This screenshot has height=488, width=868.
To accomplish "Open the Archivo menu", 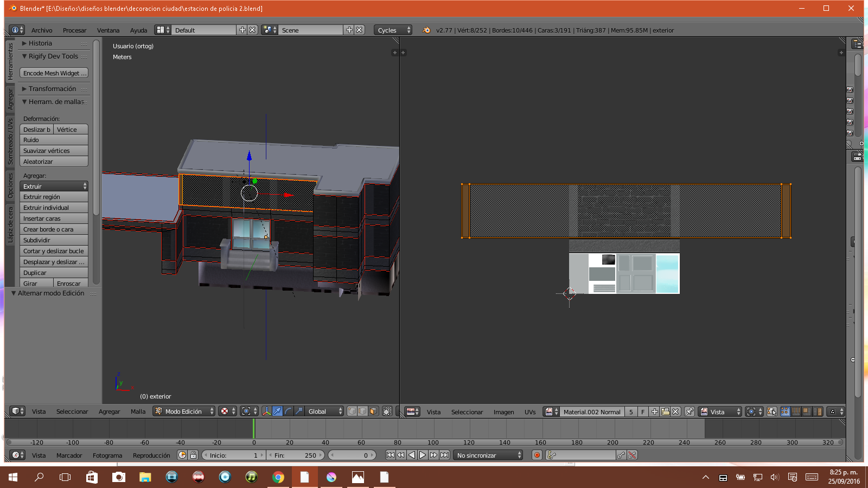I will point(42,30).
